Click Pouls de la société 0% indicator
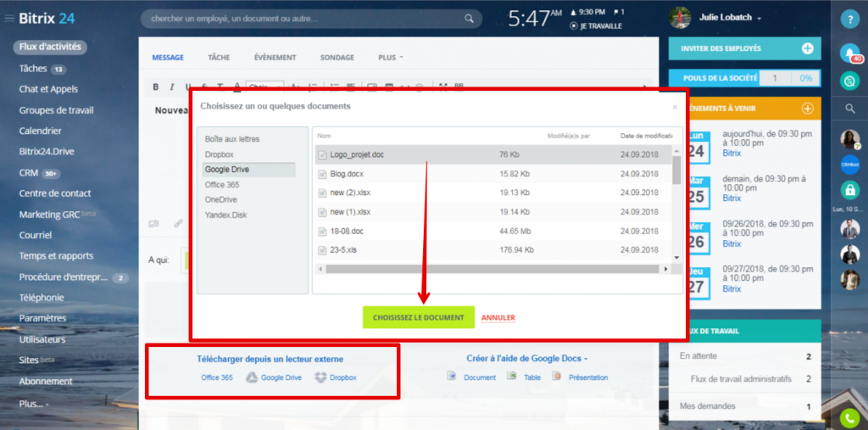Viewport: 868px width, 430px height. tap(806, 78)
